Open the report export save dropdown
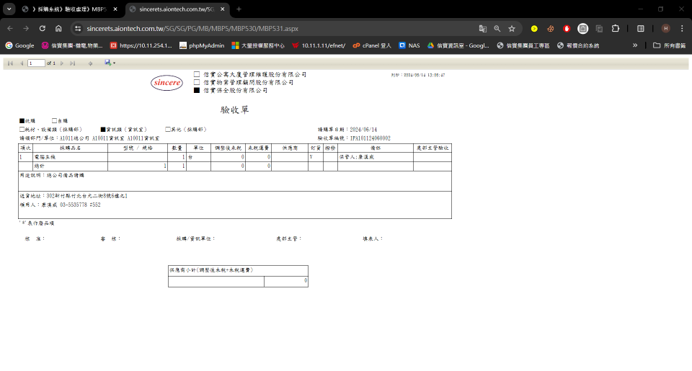The height and width of the screenshot is (371, 692). pyautogui.click(x=110, y=63)
